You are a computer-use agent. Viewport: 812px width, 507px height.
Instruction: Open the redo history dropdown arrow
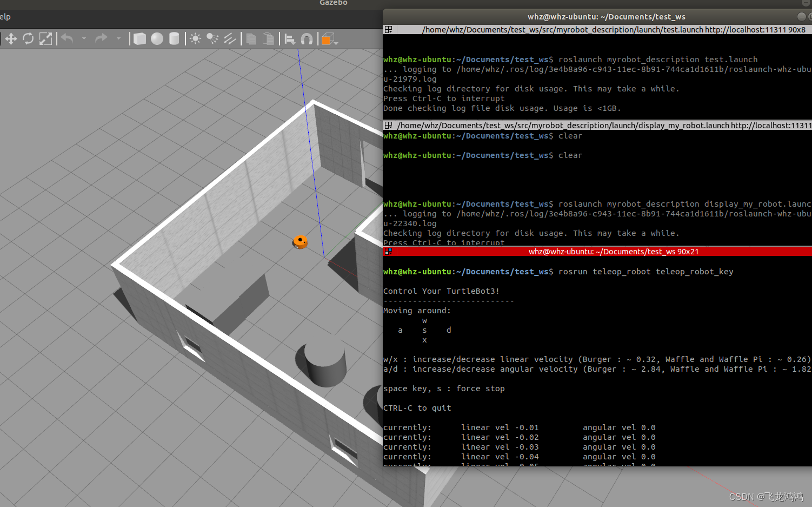(x=118, y=38)
